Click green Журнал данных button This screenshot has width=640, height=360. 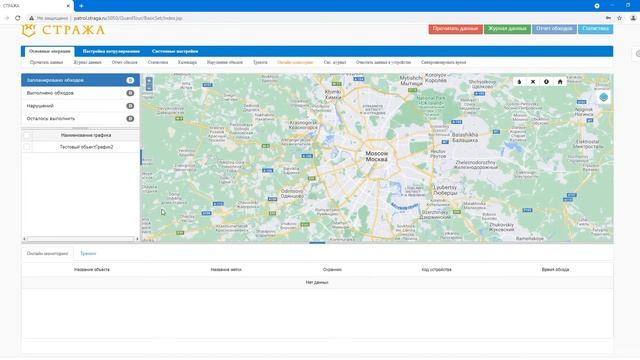pyautogui.click(x=507, y=29)
